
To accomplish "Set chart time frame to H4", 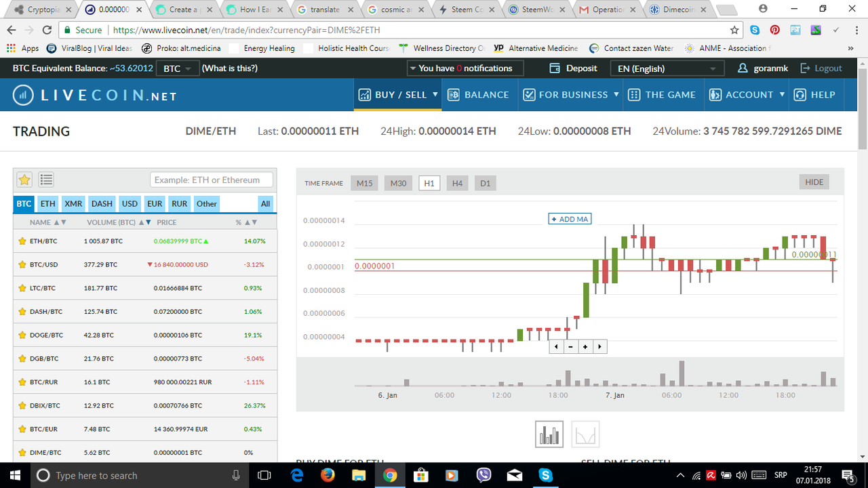I will (x=458, y=183).
